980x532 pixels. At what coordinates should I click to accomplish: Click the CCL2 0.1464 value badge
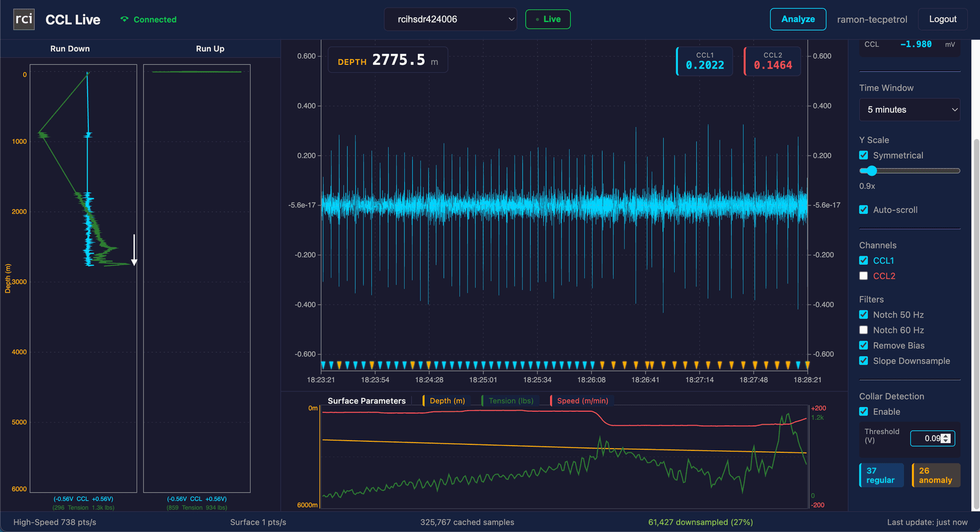(772, 61)
